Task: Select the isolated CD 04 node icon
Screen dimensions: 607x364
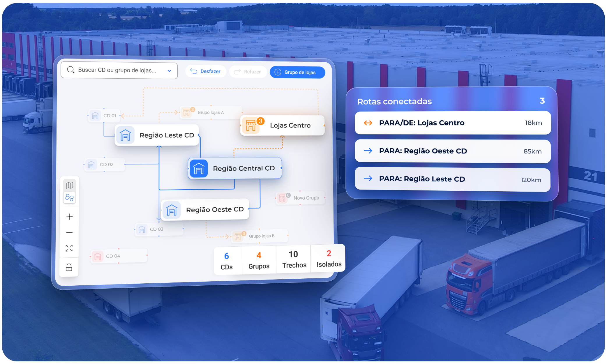Action: coord(98,256)
